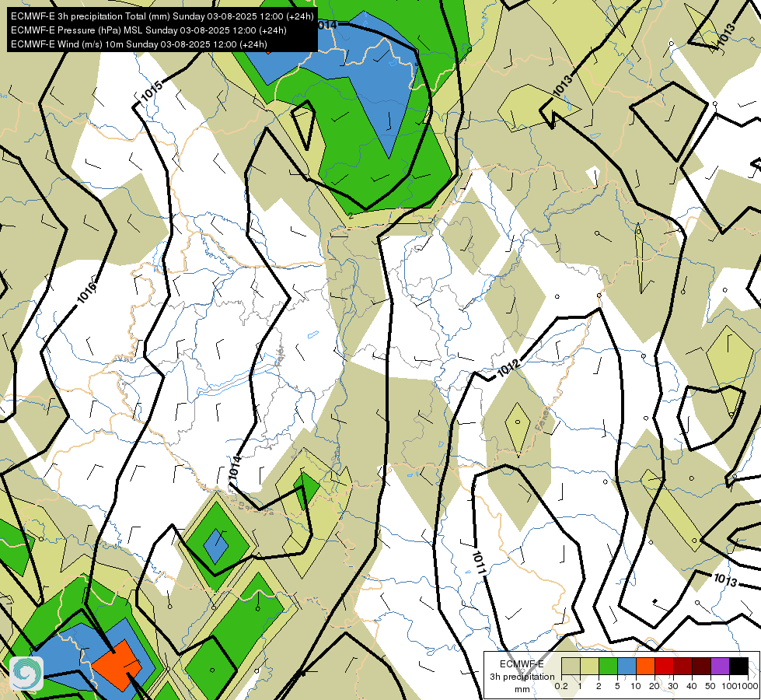Image resolution: width=761 pixels, height=700 pixels.
Task: Click the spiral weather logo icon
Action: pyautogui.click(x=26, y=674)
